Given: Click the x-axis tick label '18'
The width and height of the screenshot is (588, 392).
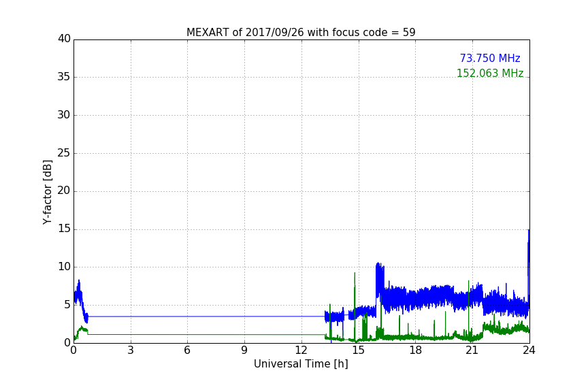Looking at the screenshot, I should click(416, 350).
